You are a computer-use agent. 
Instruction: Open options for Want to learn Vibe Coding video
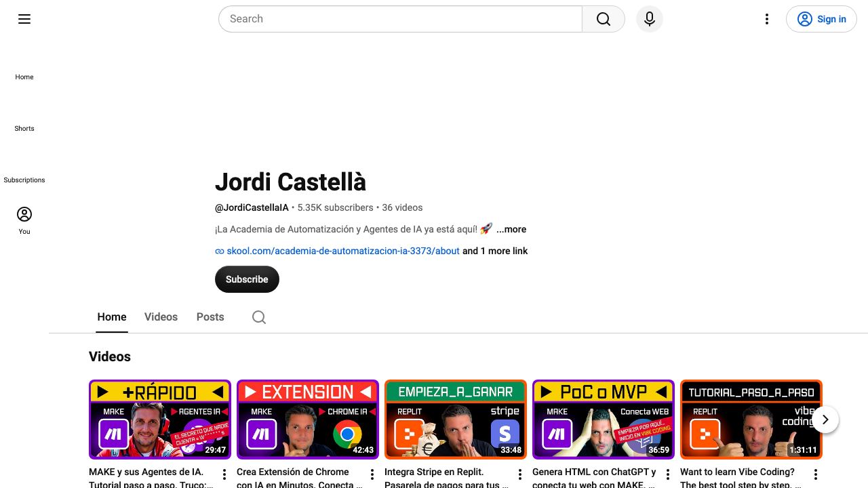816,474
